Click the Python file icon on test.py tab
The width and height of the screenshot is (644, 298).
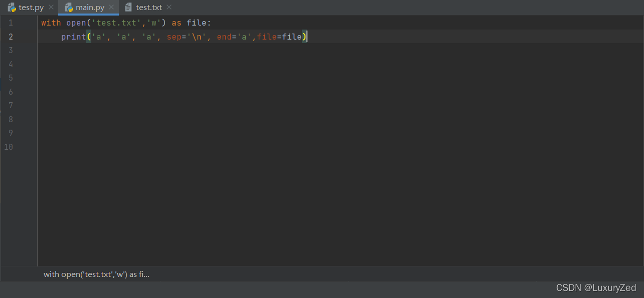coord(12,8)
